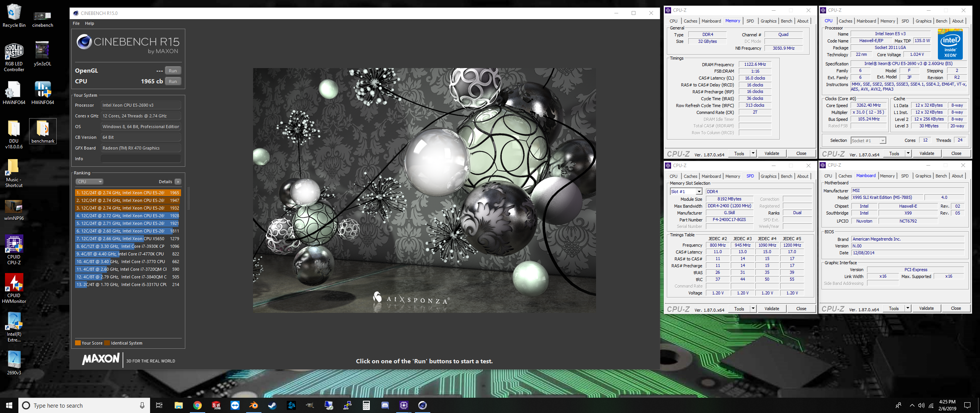Click the Start button on taskbar

(x=9, y=405)
